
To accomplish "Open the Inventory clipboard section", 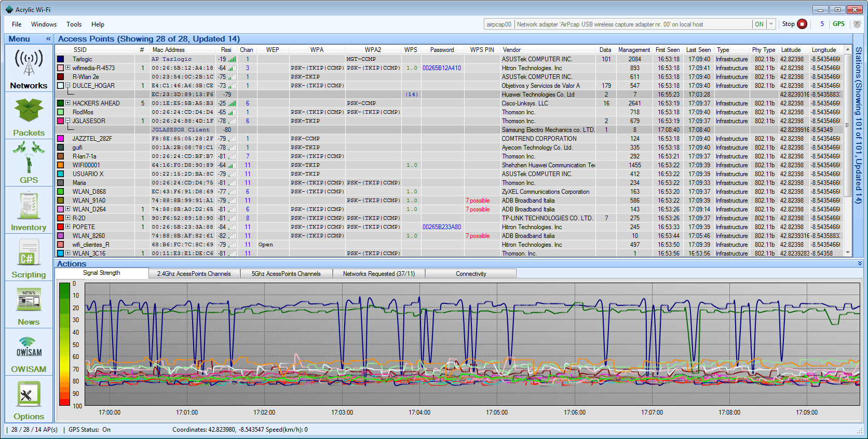I will pyautogui.click(x=29, y=211).
